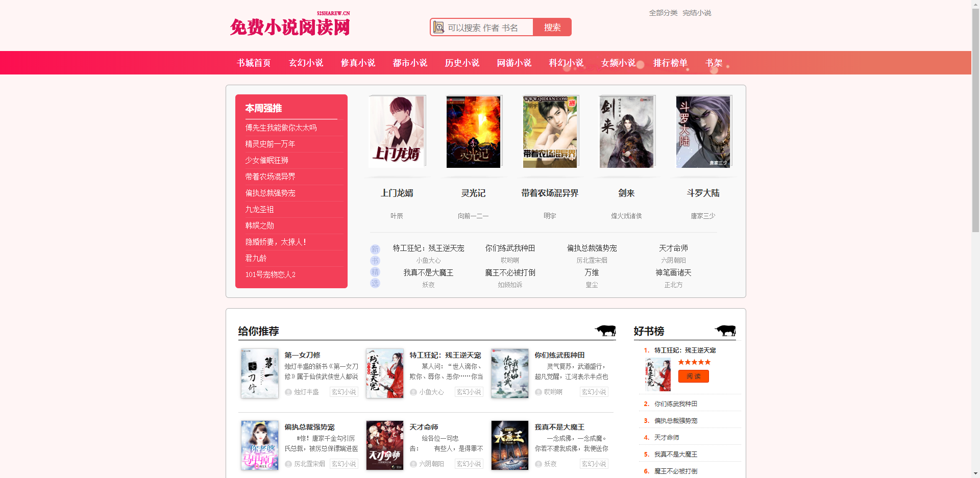The height and width of the screenshot is (478, 980).
Task: Open rank 5 我真不是大魔王 in 好书榜
Action: pos(676,454)
